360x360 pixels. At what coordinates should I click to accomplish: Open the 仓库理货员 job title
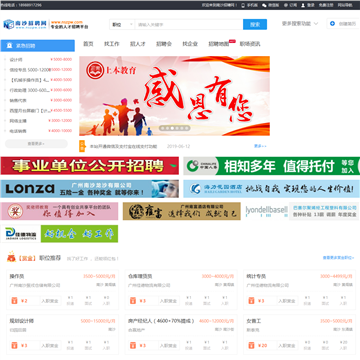point(140,276)
